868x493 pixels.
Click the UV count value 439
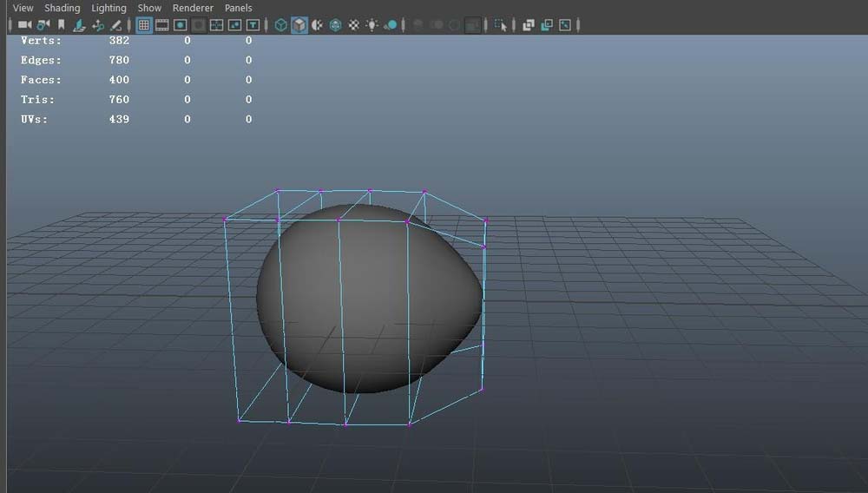click(x=119, y=119)
